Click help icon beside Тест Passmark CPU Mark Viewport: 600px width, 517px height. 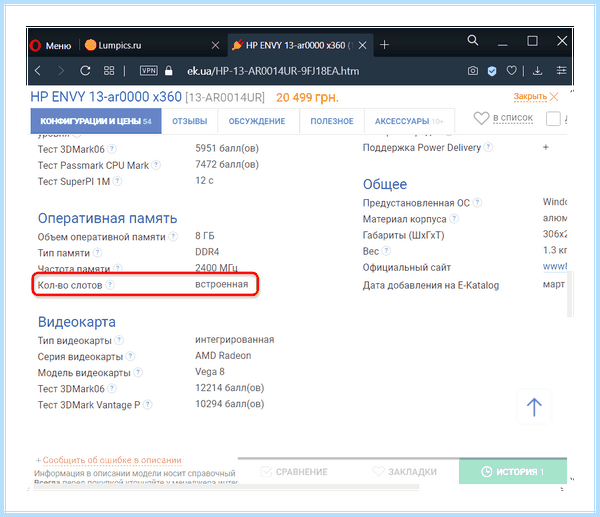(156, 165)
